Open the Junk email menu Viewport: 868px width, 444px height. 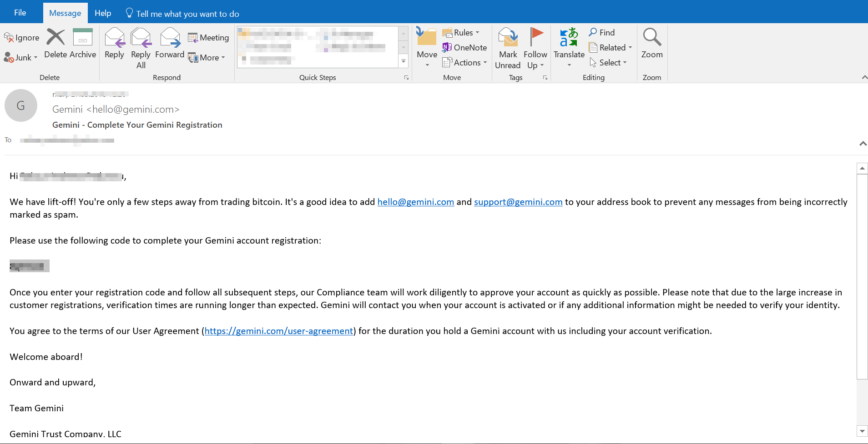pos(20,58)
